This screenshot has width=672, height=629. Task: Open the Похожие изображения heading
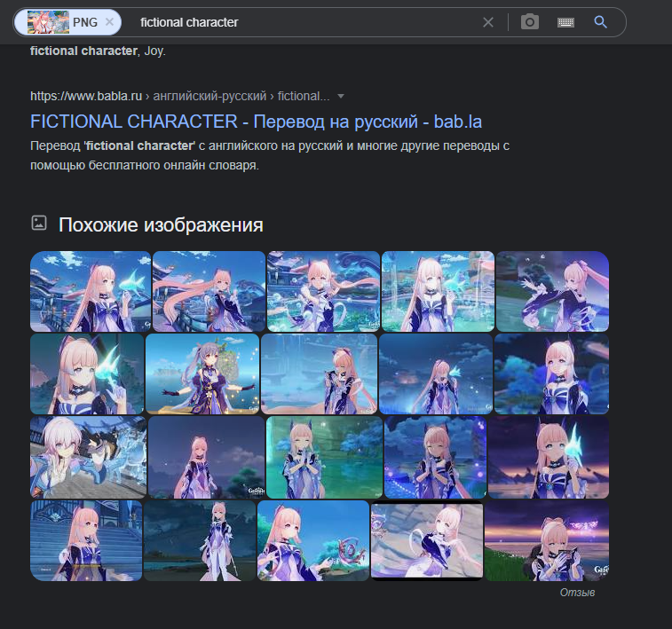point(161,224)
